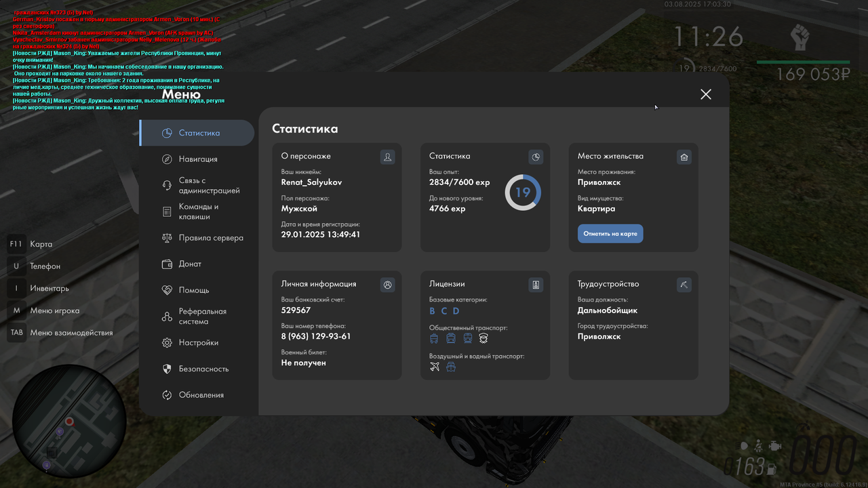Click the TAB Меню взаимодействия key hint

tap(60, 333)
